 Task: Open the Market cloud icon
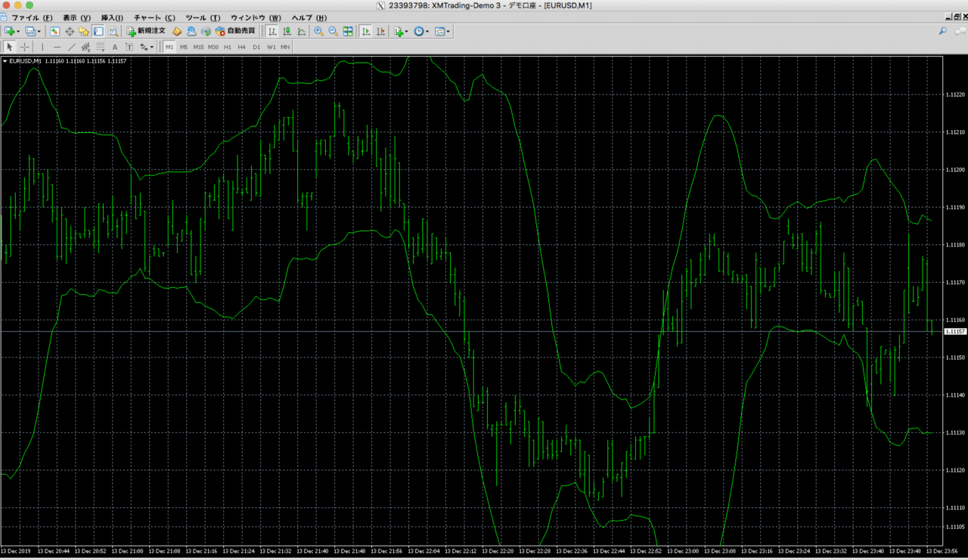pos(191,31)
